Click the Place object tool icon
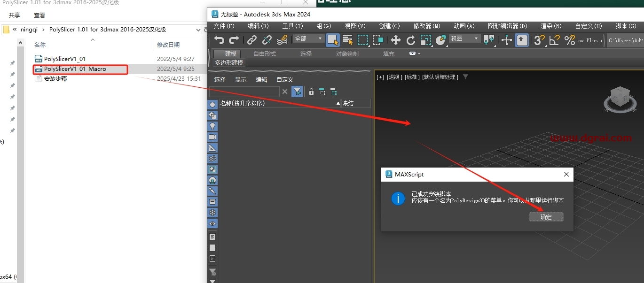The image size is (644, 283). click(x=440, y=40)
